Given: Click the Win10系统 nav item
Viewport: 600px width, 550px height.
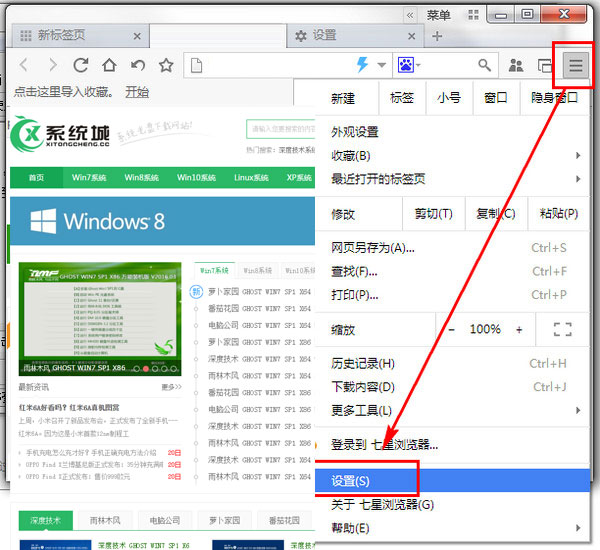Looking at the screenshot, I should (x=196, y=178).
